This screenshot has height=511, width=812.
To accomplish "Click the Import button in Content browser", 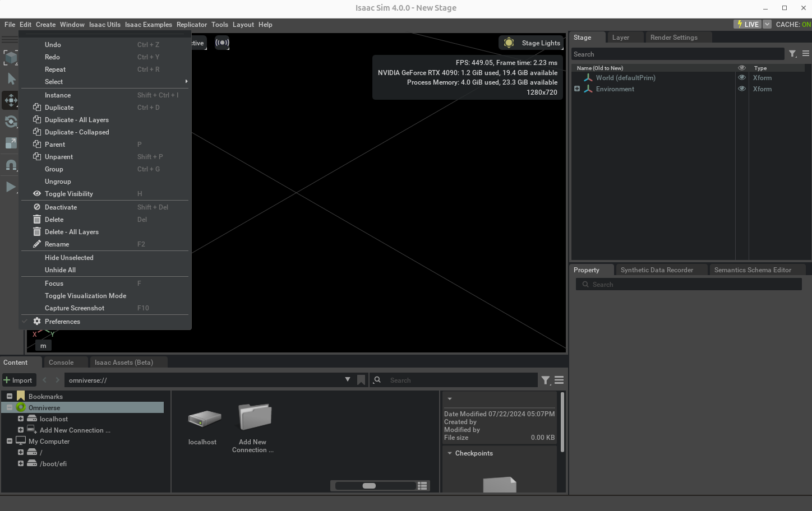I will click(19, 380).
